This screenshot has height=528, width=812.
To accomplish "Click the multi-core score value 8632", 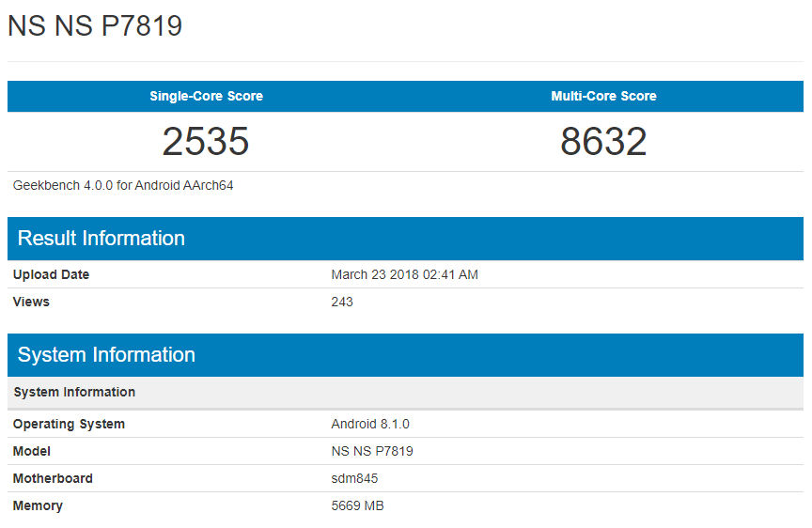I will point(603,142).
